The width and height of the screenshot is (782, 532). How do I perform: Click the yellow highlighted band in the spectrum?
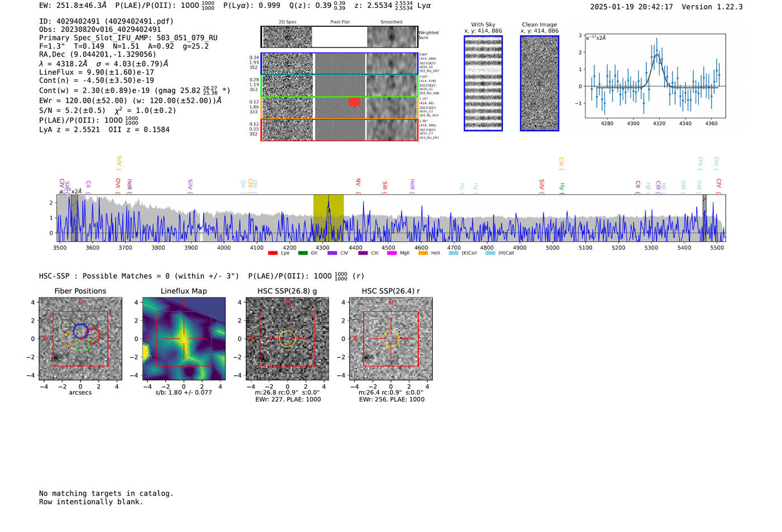(x=328, y=218)
